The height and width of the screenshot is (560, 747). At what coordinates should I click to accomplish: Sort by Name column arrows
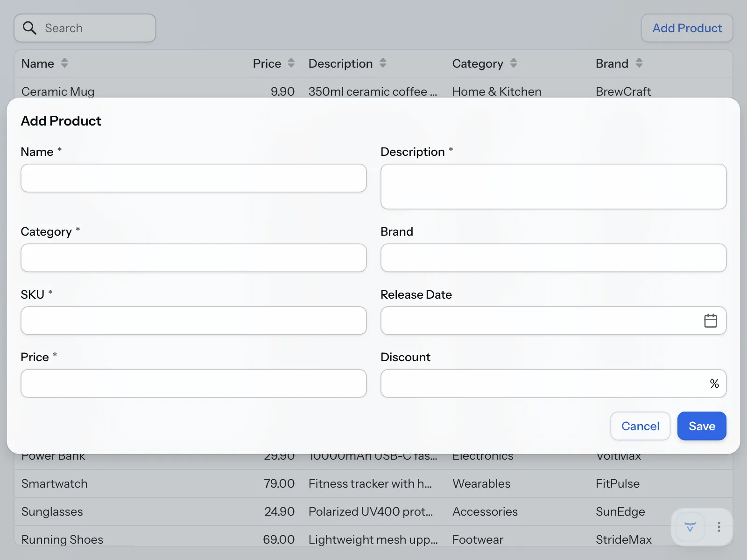64,63
